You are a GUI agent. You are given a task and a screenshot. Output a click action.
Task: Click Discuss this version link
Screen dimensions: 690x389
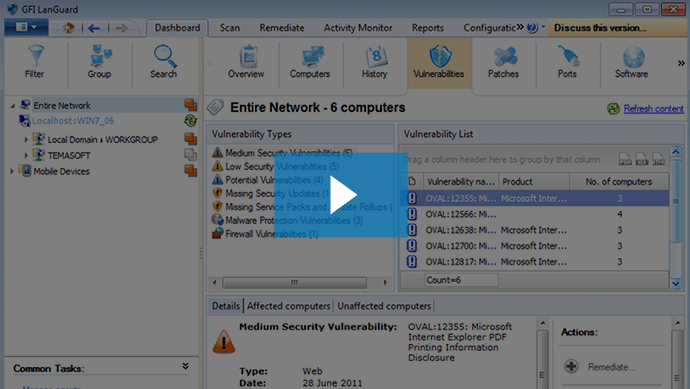pyautogui.click(x=600, y=28)
